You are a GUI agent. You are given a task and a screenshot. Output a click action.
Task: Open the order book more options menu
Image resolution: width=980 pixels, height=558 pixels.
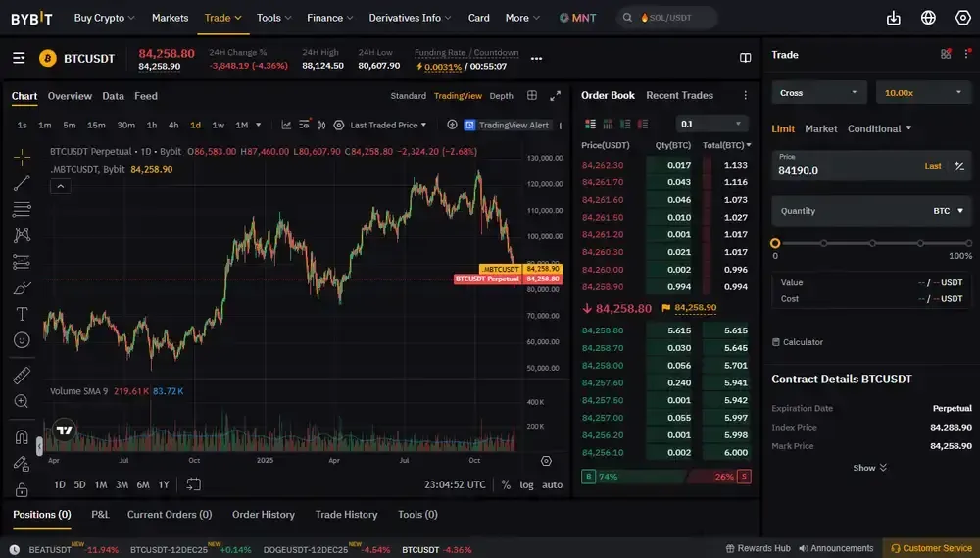point(745,96)
